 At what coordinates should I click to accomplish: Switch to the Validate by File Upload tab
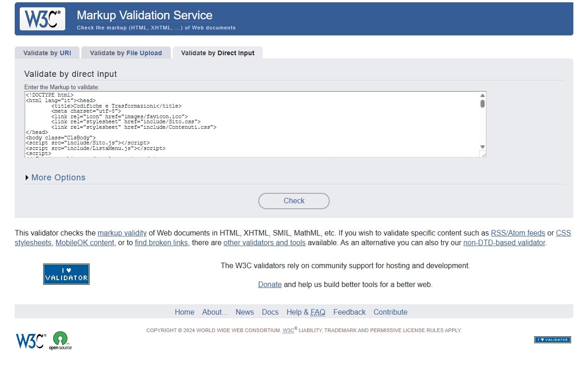coord(125,52)
